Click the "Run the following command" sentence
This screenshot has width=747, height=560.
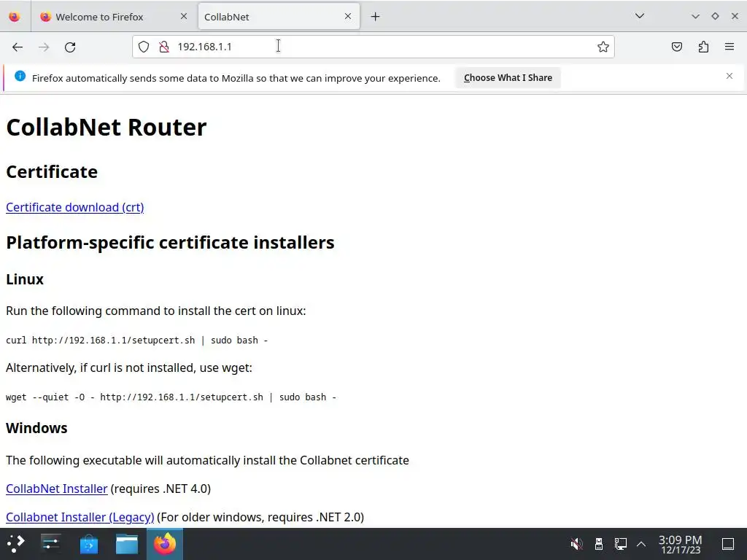pos(156,311)
